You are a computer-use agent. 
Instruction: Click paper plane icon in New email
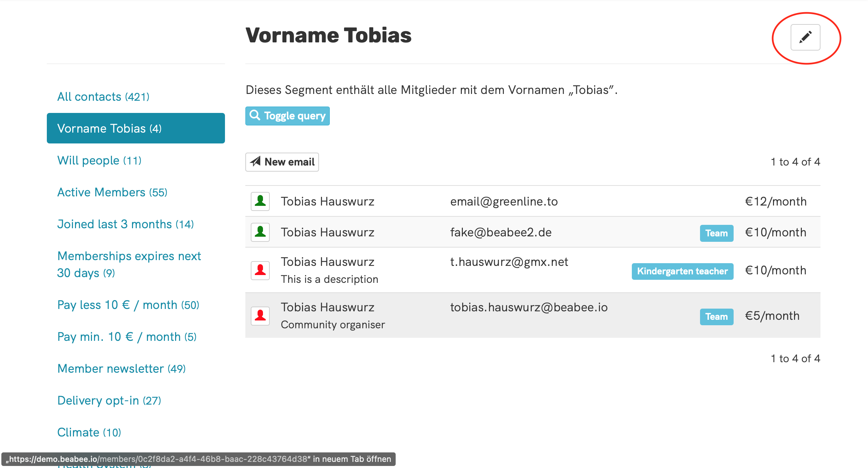tap(255, 162)
